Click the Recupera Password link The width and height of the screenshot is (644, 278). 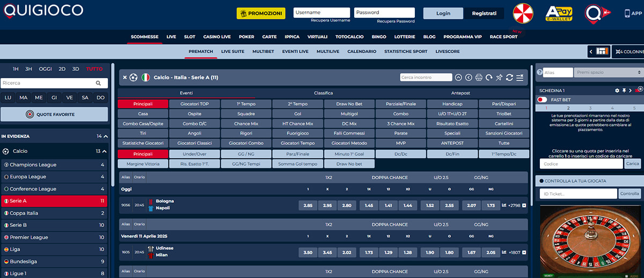[396, 21]
